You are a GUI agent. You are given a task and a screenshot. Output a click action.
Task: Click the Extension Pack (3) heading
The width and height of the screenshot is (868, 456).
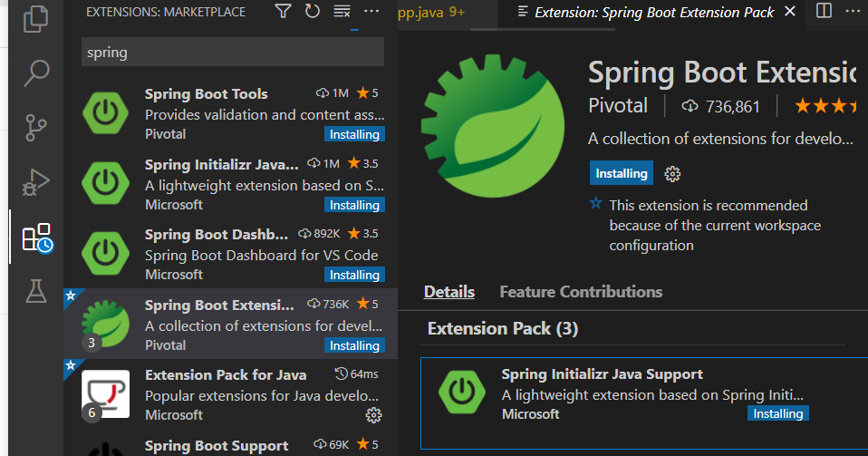pyautogui.click(x=503, y=328)
